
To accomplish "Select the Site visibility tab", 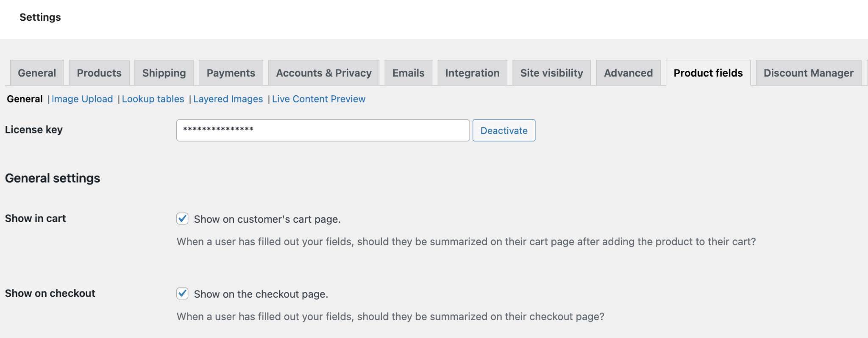I will click(x=551, y=72).
